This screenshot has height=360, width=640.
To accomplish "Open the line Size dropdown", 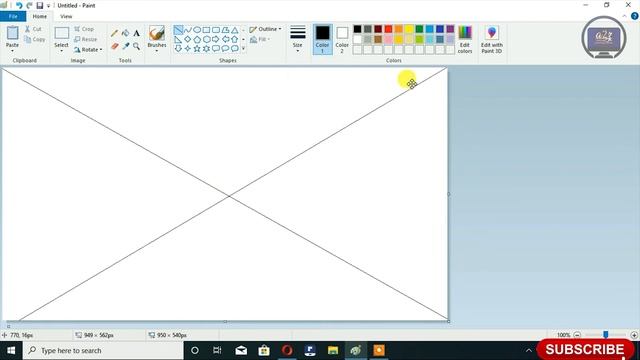I will [x=298, y=39].
